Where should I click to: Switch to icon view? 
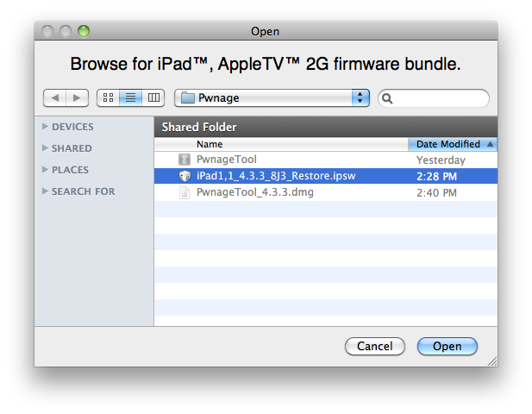pyautogui.click(x=108, y=98)
